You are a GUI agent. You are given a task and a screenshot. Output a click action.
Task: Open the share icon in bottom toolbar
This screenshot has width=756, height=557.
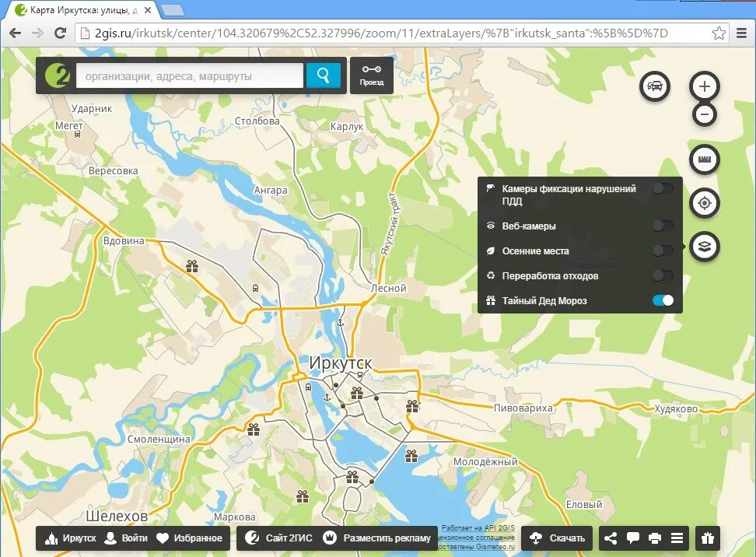[x=611, y=538]
